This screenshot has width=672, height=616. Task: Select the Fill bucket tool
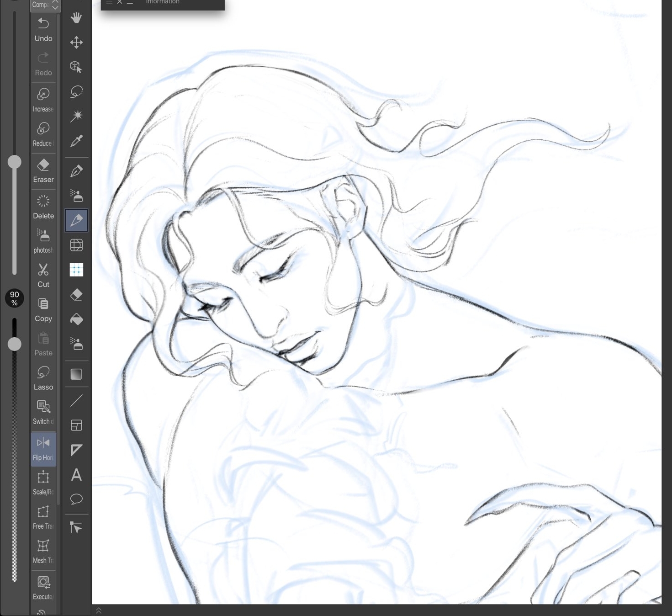76,319
